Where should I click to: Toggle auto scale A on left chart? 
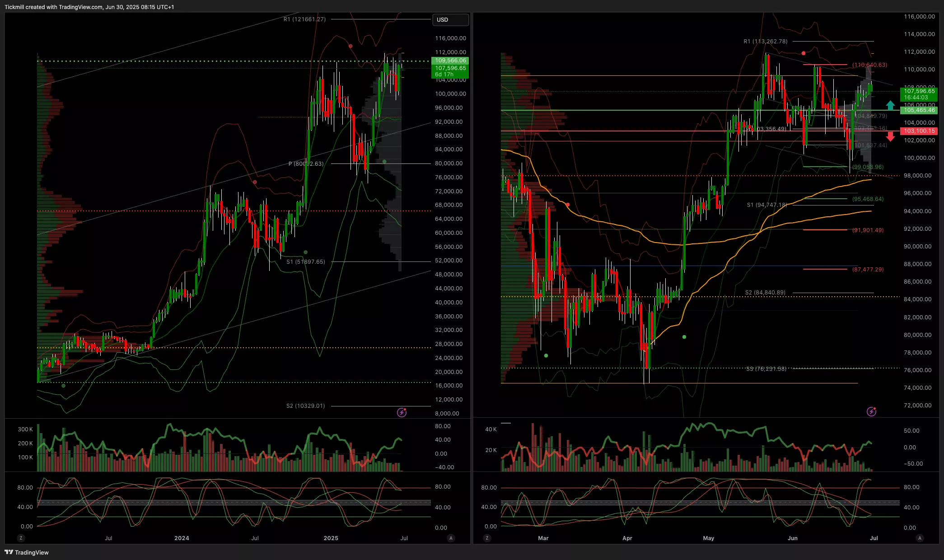point(451,538)
